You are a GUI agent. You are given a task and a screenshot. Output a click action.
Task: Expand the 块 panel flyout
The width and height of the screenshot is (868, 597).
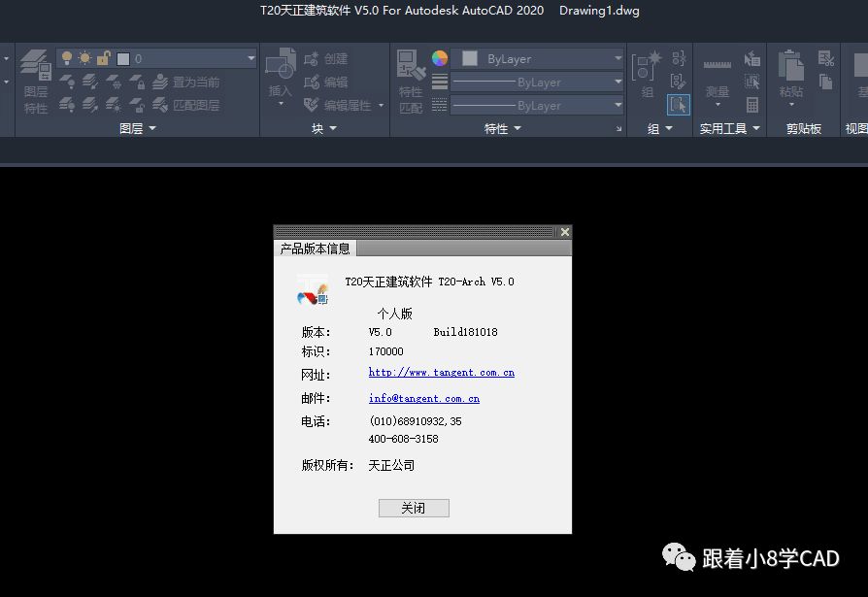pos(324,128)
